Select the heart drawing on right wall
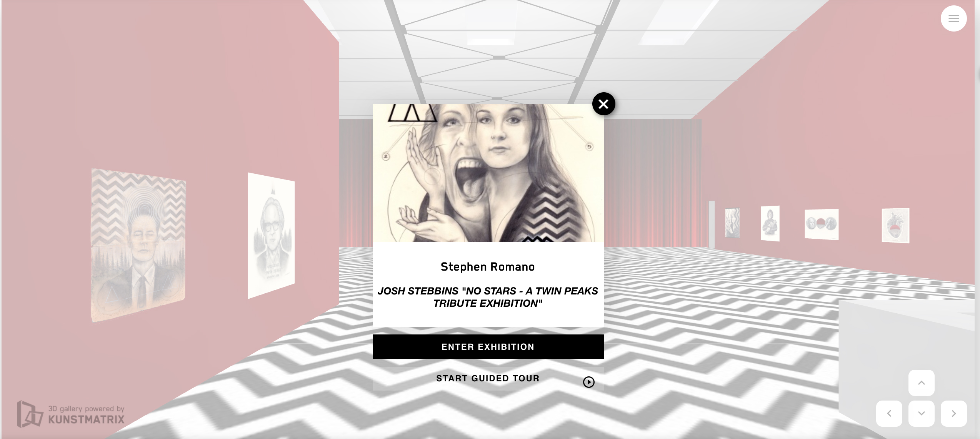The width and height of the screenshot is (980, 439). point(895,226)
